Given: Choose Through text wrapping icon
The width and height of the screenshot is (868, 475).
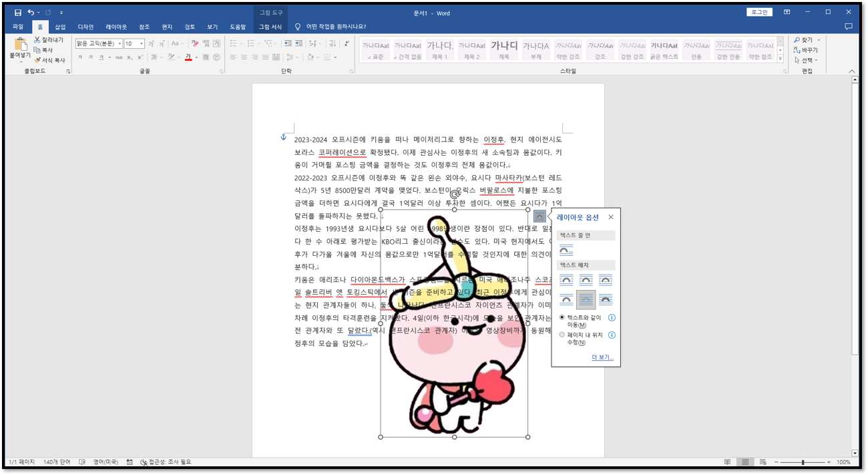Looking at the screenshot, I should coord(606,280).
